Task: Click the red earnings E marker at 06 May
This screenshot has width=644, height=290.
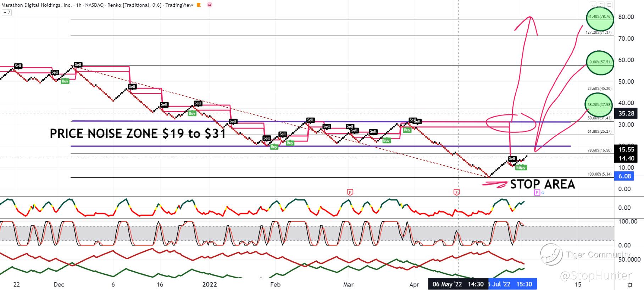Action: [x=456, y=192]
